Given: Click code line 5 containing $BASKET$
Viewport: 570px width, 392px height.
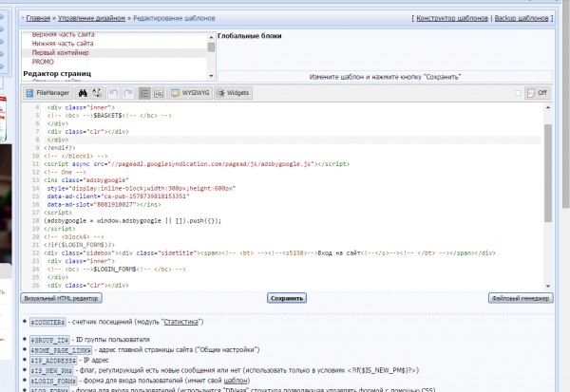Looking at the screenshot, I should (109, 116).
